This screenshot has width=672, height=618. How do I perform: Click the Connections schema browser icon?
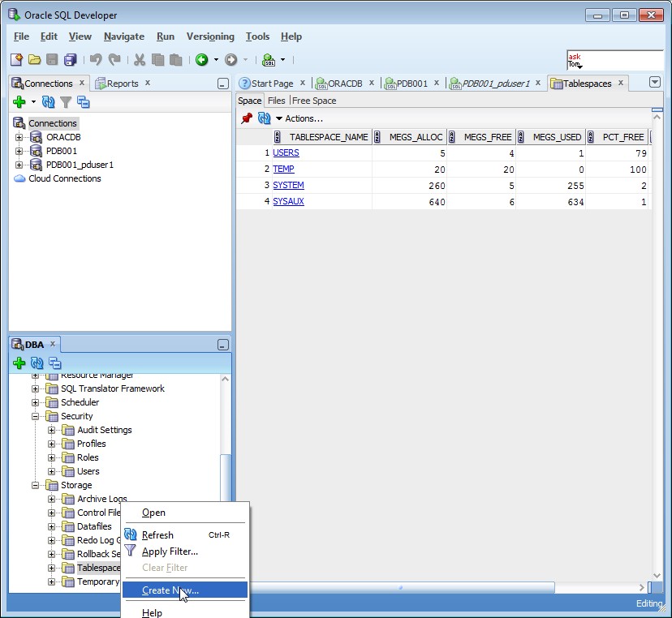tap(83, 102)
